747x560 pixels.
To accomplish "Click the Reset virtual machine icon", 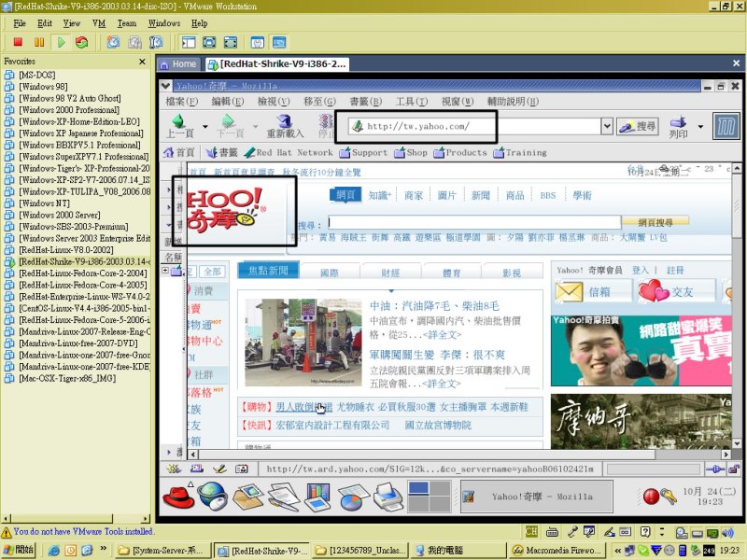I will click(82, 42).
